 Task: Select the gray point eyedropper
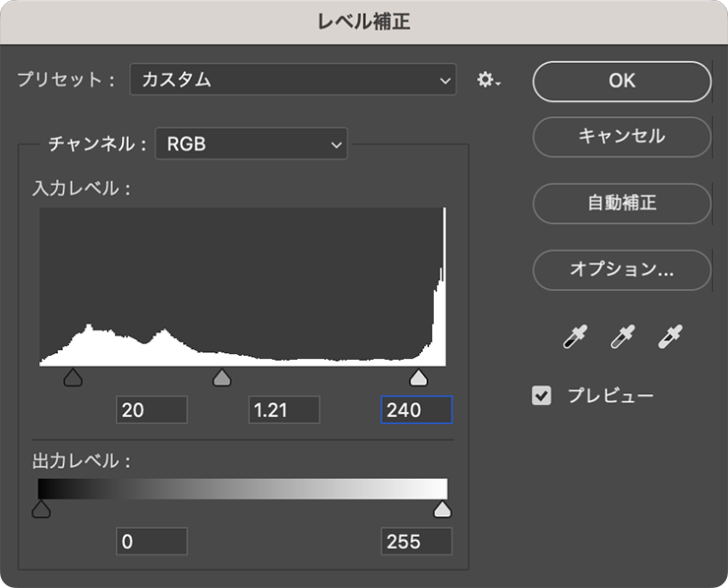click(622, 337)
